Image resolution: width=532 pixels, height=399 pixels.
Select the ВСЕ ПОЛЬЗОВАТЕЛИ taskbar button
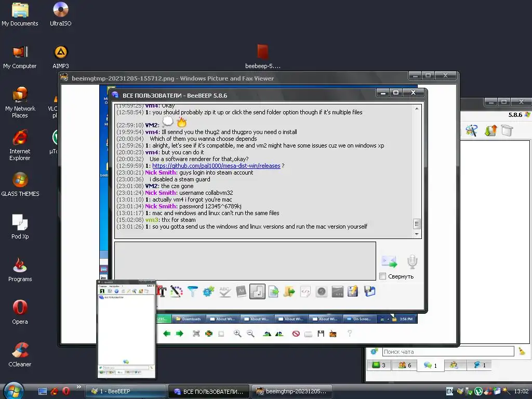click(x=209, y=392)
